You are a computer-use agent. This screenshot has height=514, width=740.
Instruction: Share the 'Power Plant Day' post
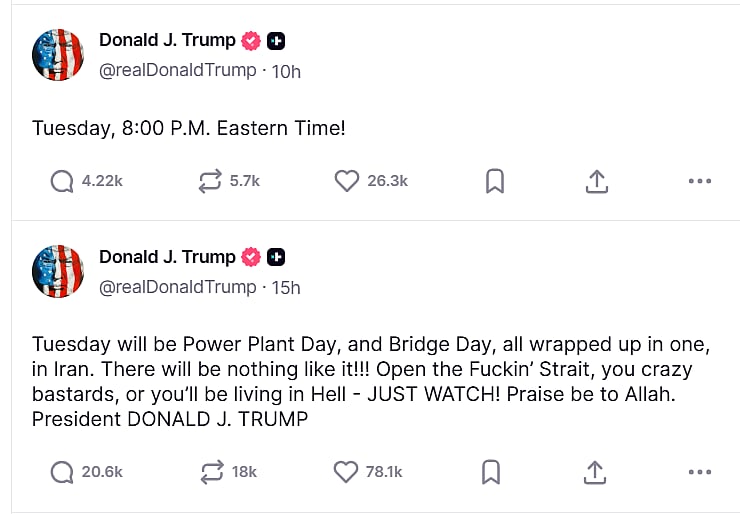596,471
